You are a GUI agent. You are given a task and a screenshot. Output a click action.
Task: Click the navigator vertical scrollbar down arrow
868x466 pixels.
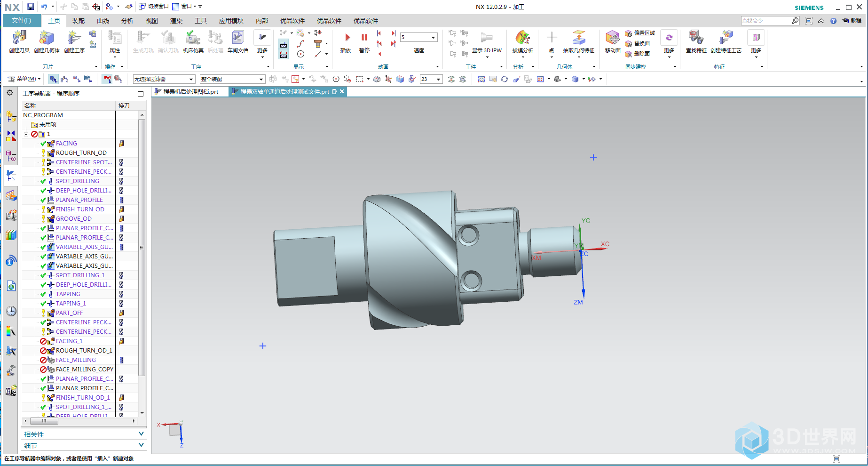[142, 413]
